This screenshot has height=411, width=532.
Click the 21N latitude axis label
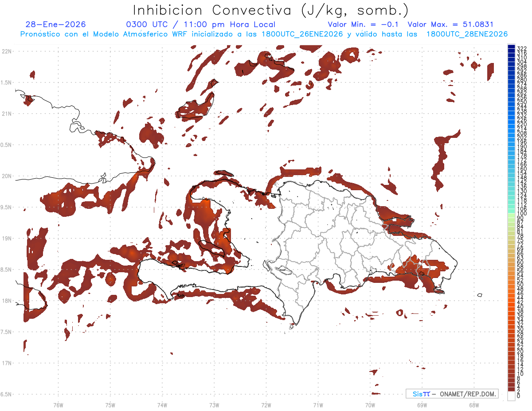pyautogui.click(x=6, y=114)
